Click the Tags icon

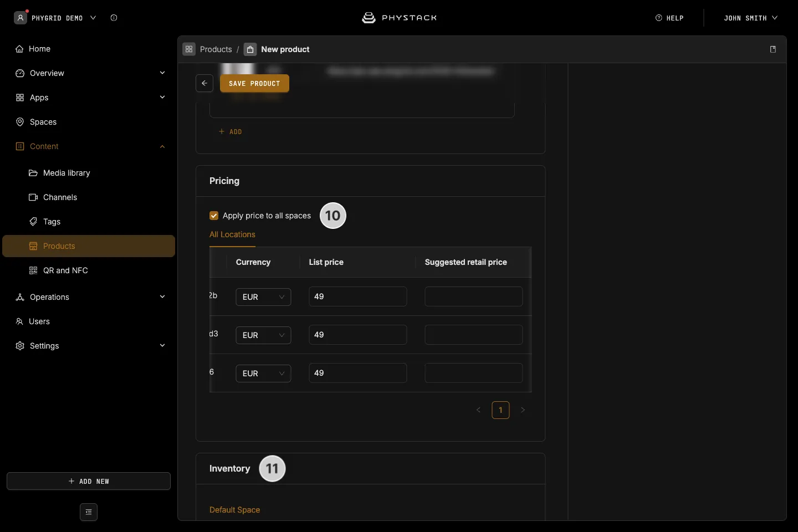point(33,222)
